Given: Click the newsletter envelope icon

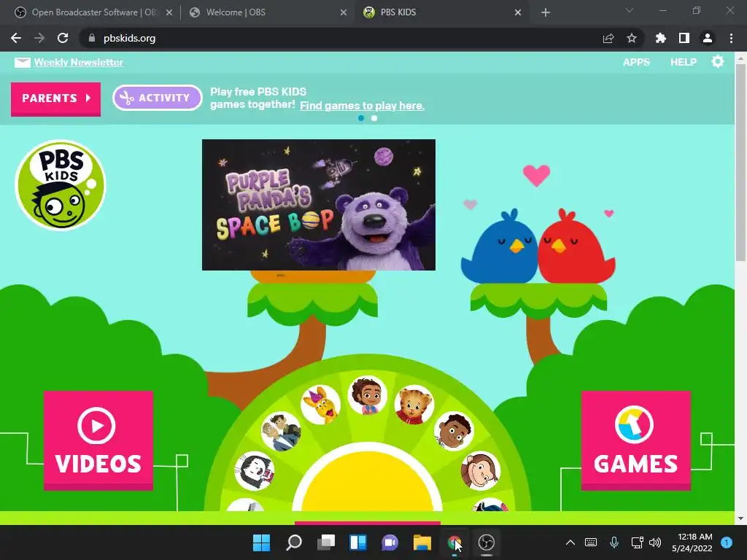Looking at the screenshot, I should coord(22,63).
